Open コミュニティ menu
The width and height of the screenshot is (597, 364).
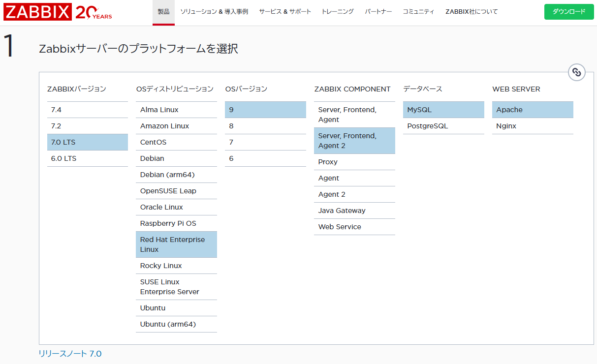[x=418, y=12]
